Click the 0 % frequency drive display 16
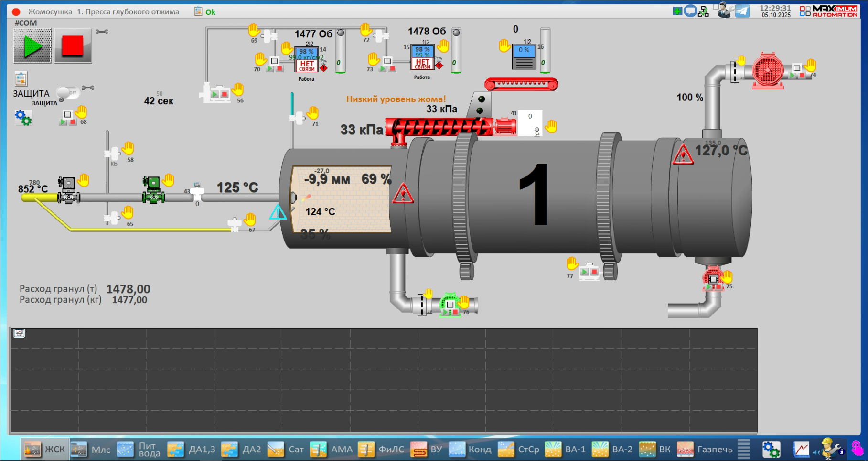The width and height of the screenshot is (868, 461). 524,57
